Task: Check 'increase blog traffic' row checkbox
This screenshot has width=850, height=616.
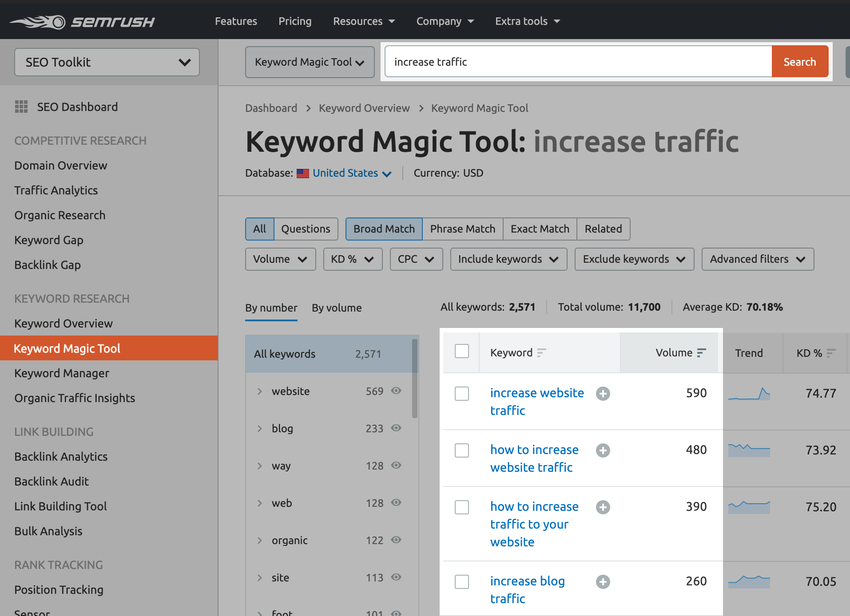Action: 462,582
